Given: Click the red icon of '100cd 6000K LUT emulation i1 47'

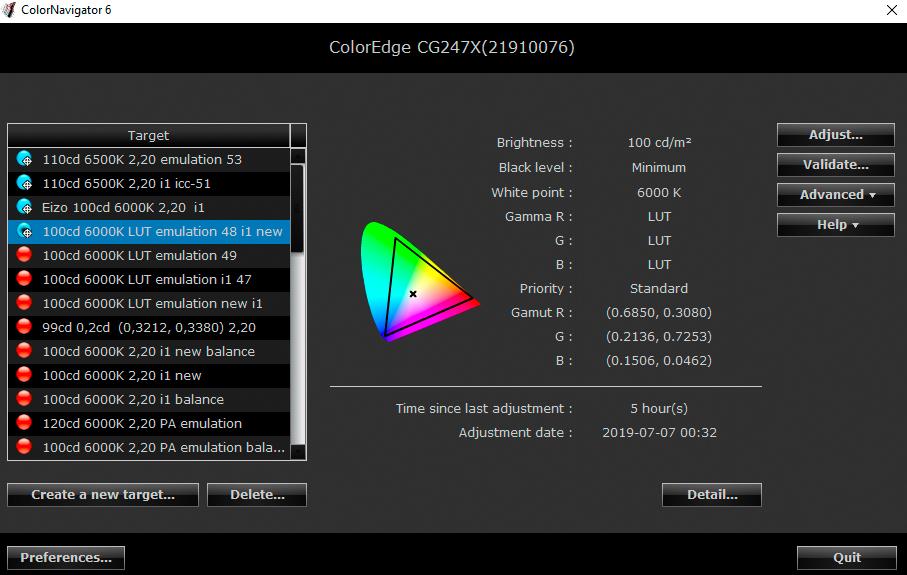Looking at the screenshot, I should click(x=24, y=279).
